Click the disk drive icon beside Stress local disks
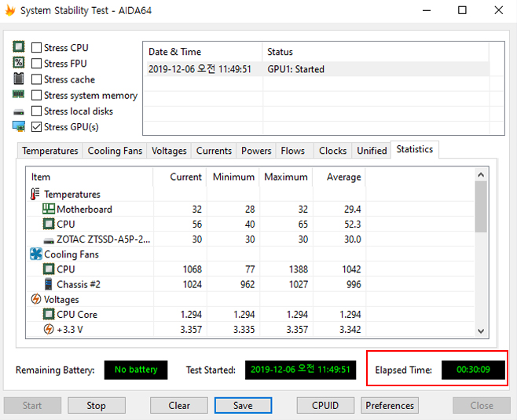Image resolution: width=517 pixels, height=420 pixels. click(x=19, y=112)
